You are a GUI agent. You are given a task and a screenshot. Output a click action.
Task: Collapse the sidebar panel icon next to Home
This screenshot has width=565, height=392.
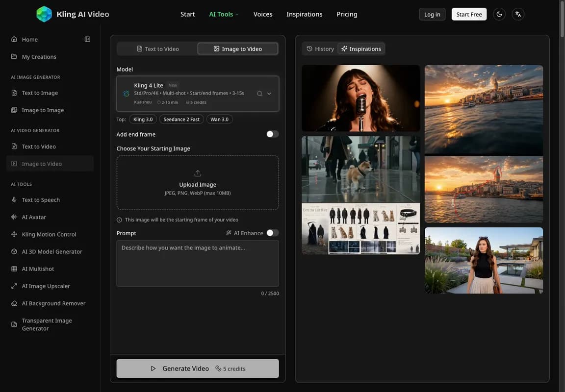click(x=87, y=39)
